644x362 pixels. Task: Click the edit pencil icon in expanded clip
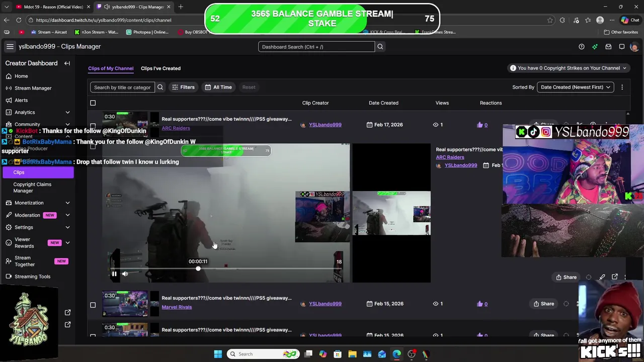click(x=602, y=277)
